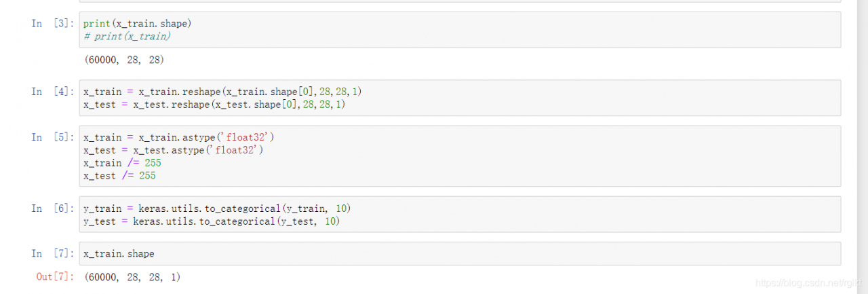Click the In [6] cell prompt
This screenshot has width=868, height=294.
tap(53, 208)
